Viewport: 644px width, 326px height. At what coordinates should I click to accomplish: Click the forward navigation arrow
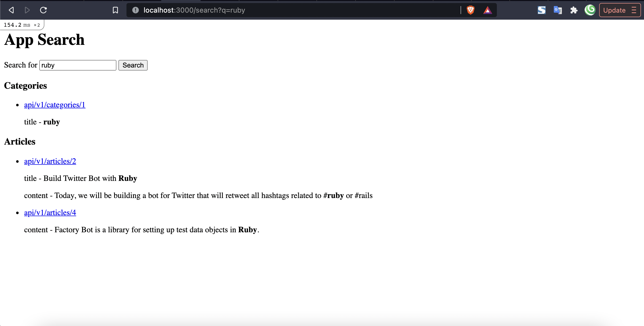pos(27,10)
